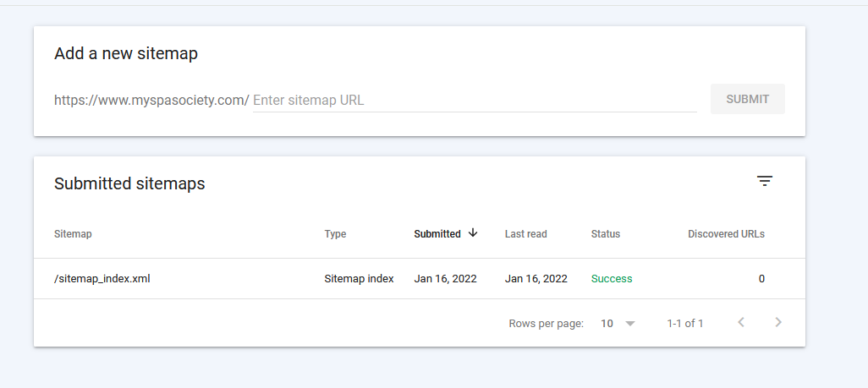Expand the rows per page dropdown arrow

pyautogui.click(x=630, y=324)
